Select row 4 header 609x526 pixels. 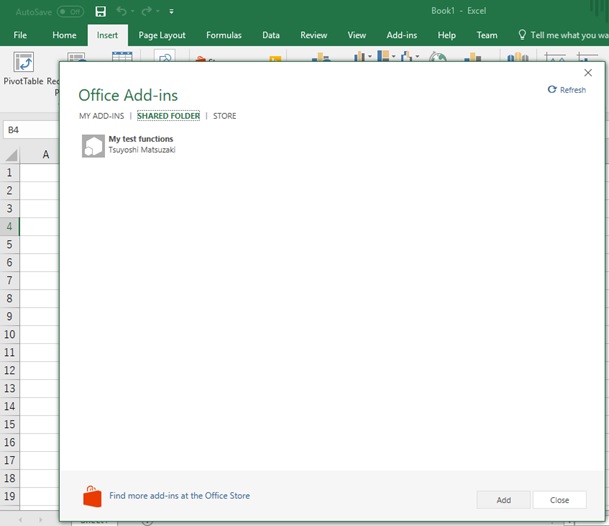(9, 226)
